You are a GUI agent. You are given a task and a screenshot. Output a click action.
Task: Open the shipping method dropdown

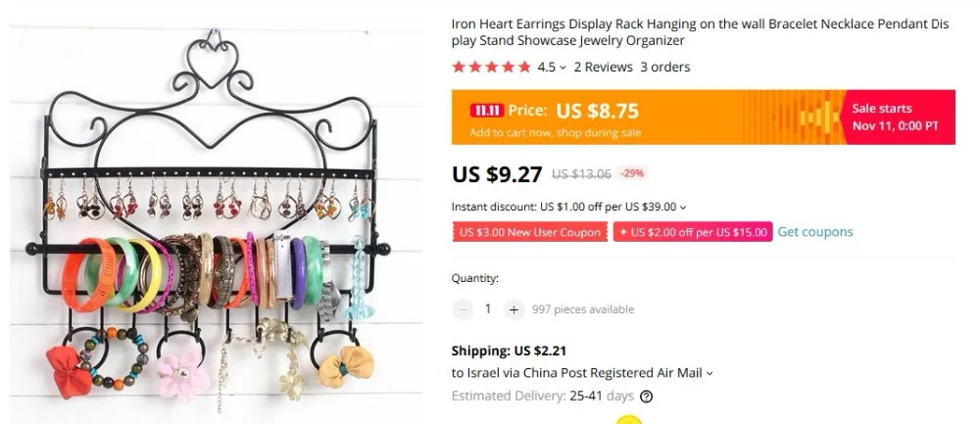(x=709, y=373)
